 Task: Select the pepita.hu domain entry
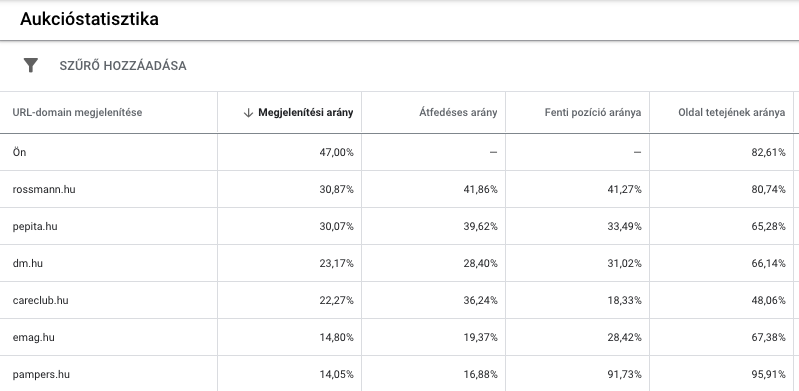pyautogui.click(x=35, y=226)
